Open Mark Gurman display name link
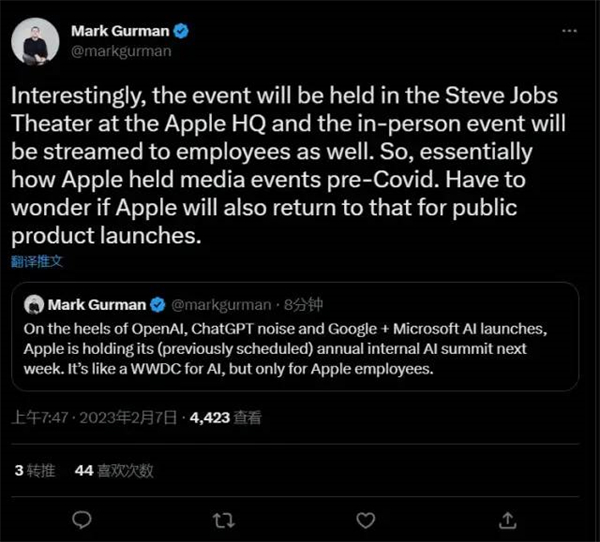The image size is (600, 542). pyautogui.click(x=120, y=31)
